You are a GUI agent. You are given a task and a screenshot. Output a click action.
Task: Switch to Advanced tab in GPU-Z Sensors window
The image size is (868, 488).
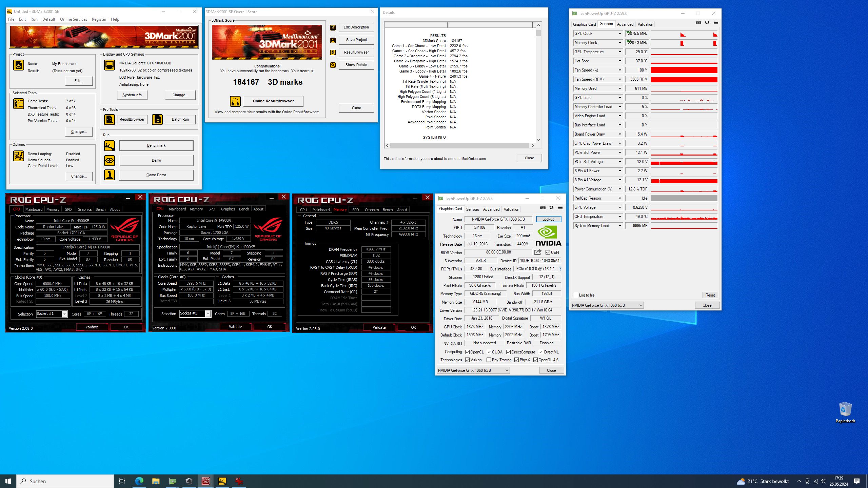point(625,24)
